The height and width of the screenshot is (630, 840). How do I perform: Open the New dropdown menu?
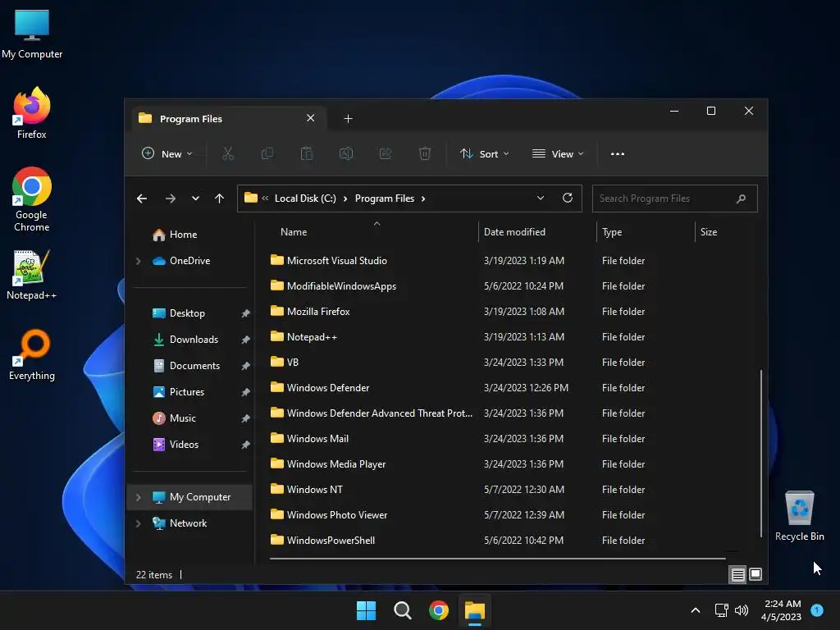pos(167,153)
